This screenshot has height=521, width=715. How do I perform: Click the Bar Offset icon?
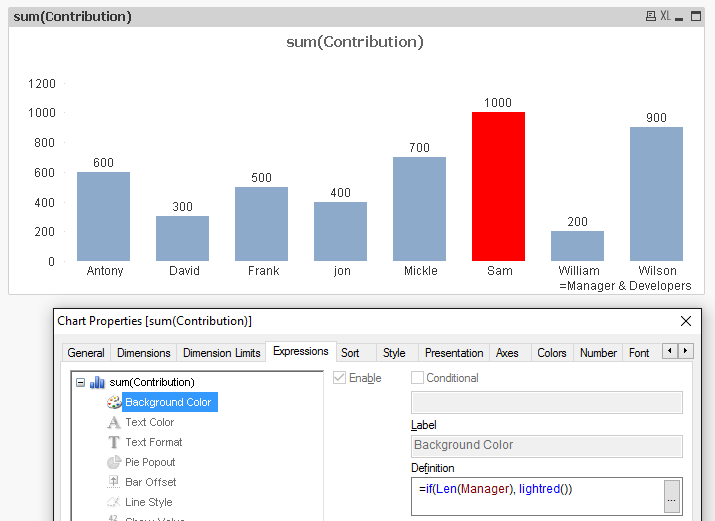[114, 482]
